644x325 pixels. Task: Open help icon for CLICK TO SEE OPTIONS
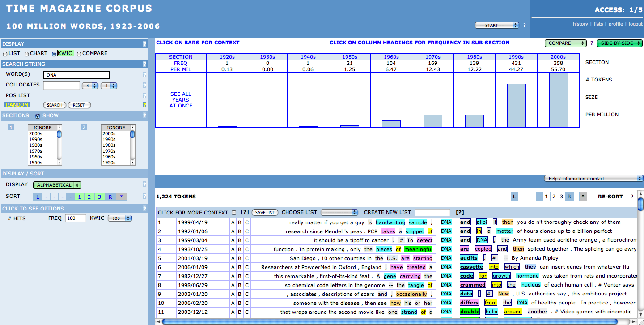(x=144, y=209)
